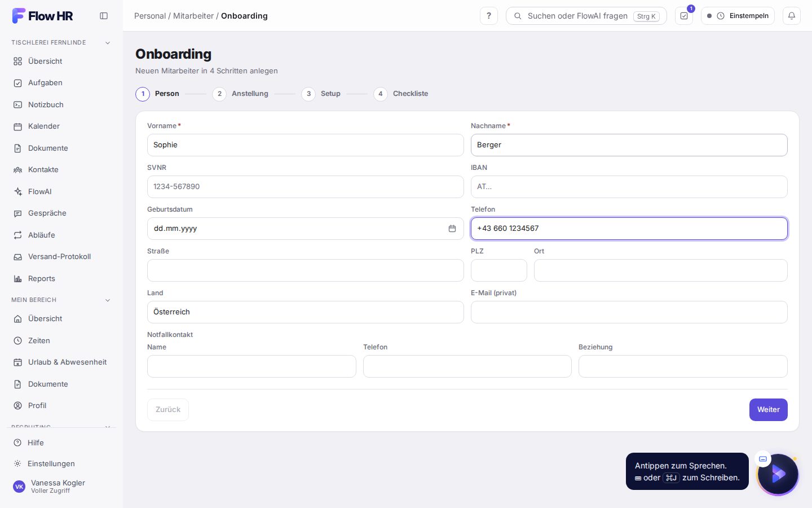This screenshot has width=812, height=508.
Task: Open Profil in the sidebar
Action: tap(61, 406)
